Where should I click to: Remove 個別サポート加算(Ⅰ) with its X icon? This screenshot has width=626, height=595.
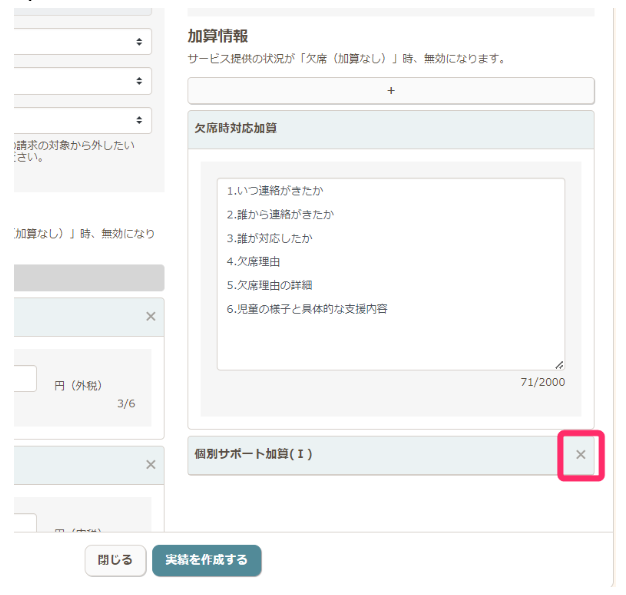[580, 455]
